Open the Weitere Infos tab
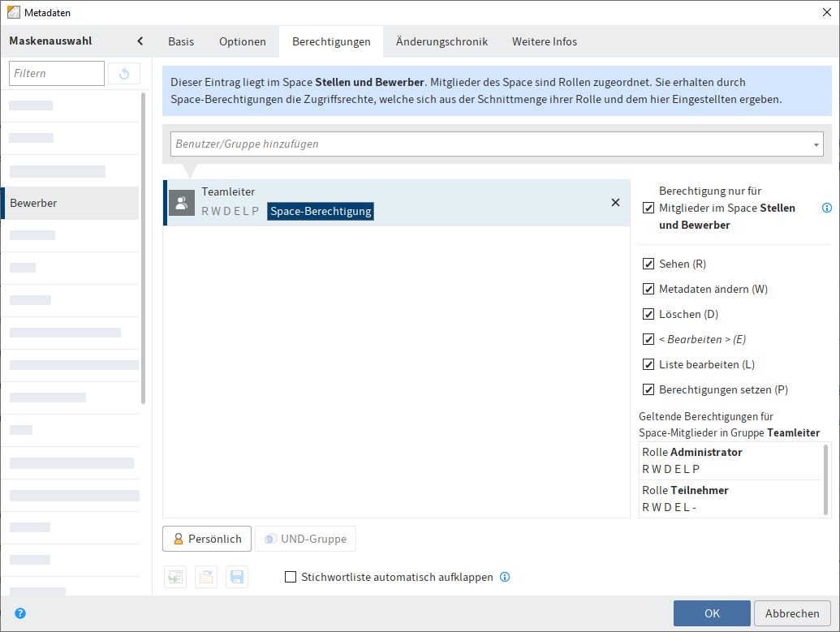The image size is (840, 632). (544, 41)
